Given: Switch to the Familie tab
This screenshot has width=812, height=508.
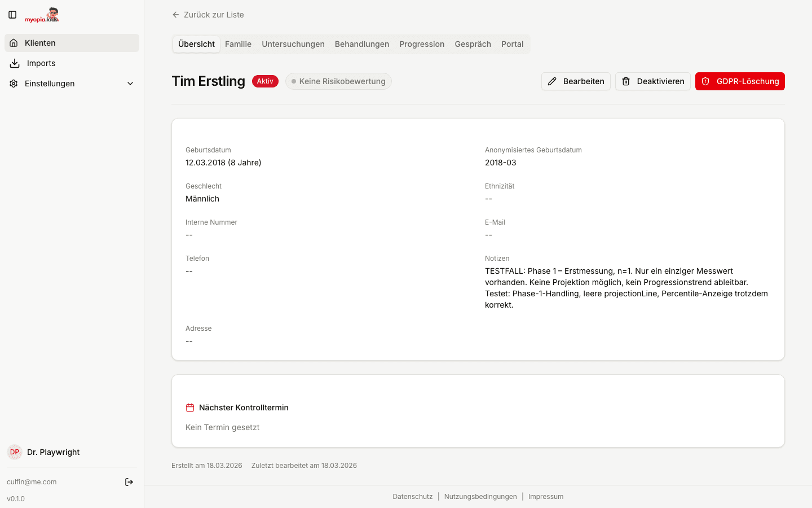Looking at the screenshot, I should pos(238,44).
